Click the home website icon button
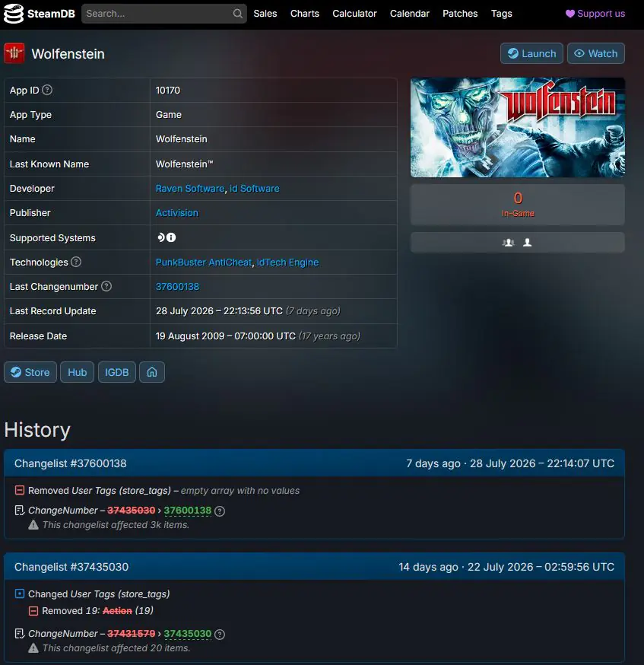644x665 pixels. [x=152, y=372]
